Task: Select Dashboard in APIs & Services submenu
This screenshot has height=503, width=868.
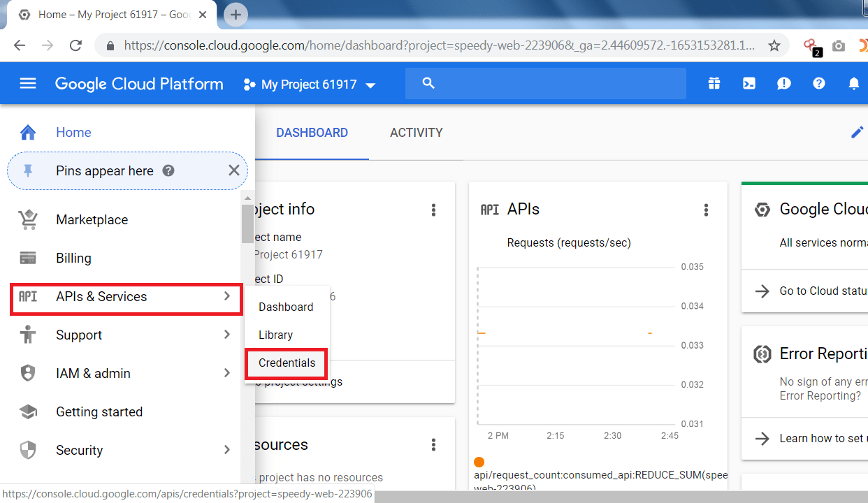Action: [286, 307]
